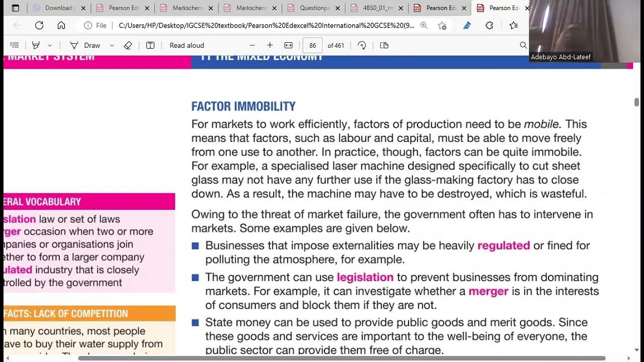Close the first Pearson Ed tab
This screenshot has height=362, width=644.
(x=147, y=8)
